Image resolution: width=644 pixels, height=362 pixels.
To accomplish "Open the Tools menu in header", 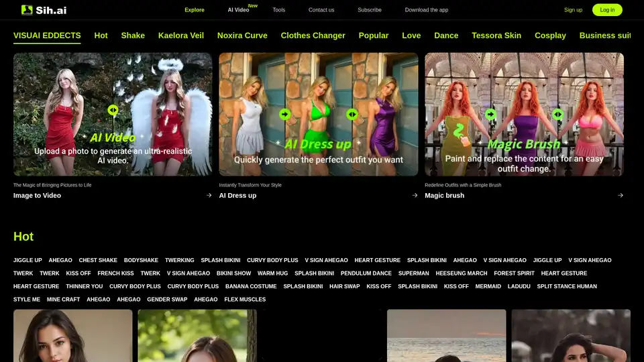I will (278, 10).
